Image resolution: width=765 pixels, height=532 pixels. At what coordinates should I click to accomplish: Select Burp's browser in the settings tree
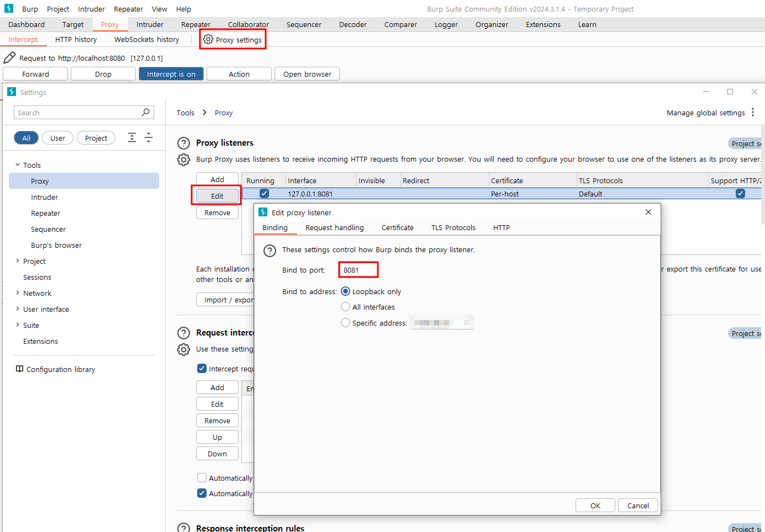[x=56, y=245]
